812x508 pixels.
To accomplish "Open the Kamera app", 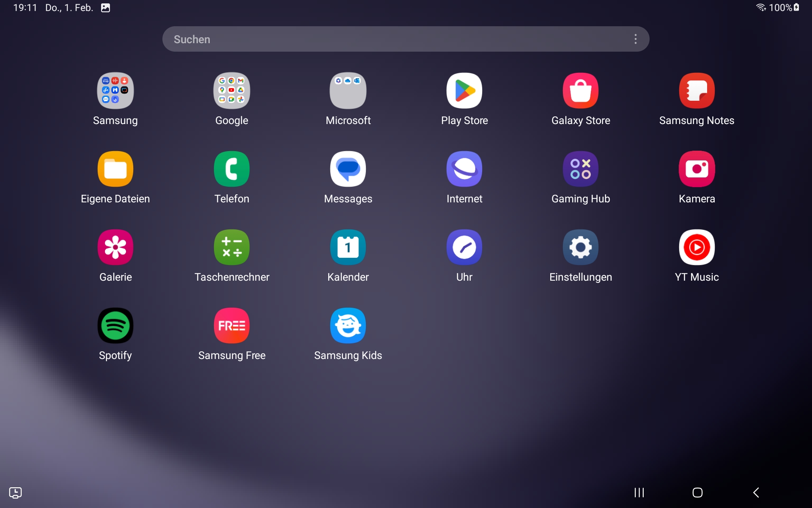I will [697, 169].
